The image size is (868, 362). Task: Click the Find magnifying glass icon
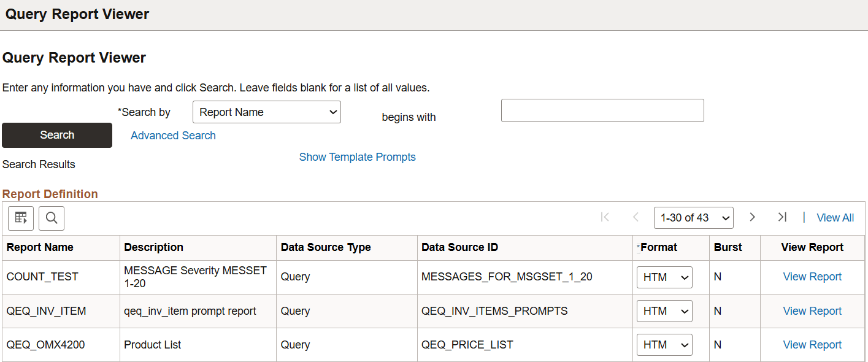51,218
